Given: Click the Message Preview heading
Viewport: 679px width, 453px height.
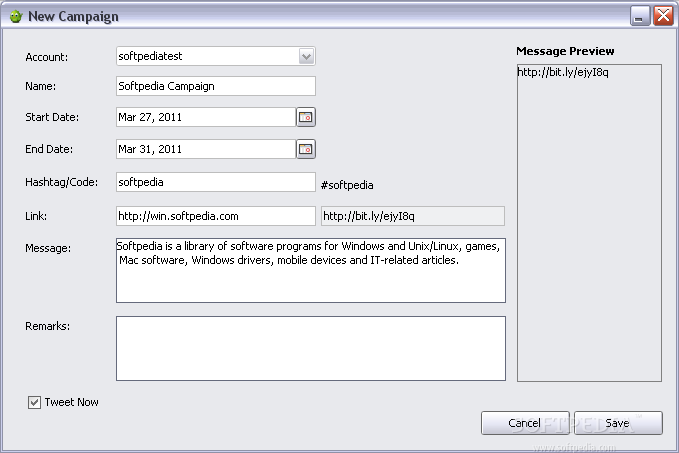Looking at the screenshot, I should point(565,51).
